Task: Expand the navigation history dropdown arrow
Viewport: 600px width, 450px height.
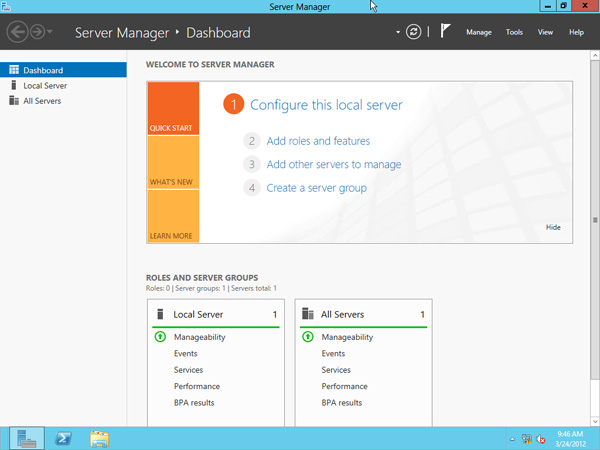Action: click(x=50, y=32)
